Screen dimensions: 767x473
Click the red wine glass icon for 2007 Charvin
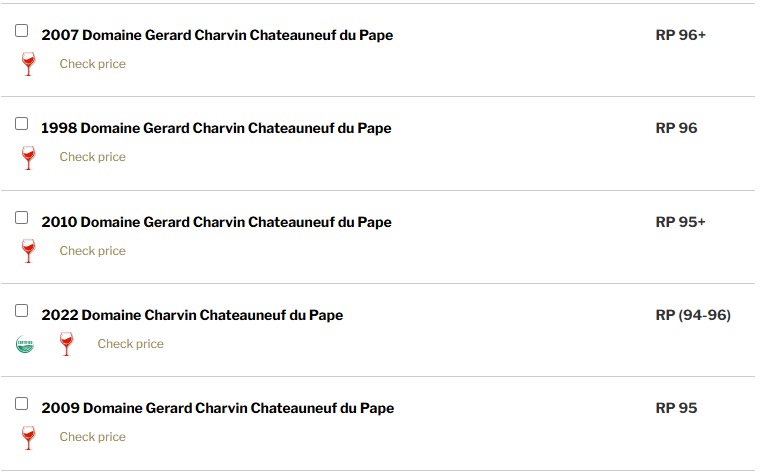pyautogui.click(x=28, y=64)
